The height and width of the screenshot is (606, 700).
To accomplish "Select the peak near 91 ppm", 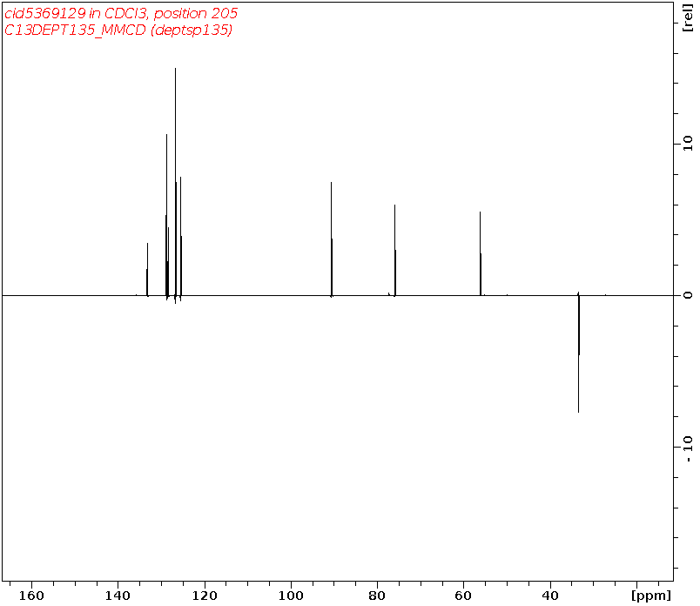I will [x=332, y=239].
